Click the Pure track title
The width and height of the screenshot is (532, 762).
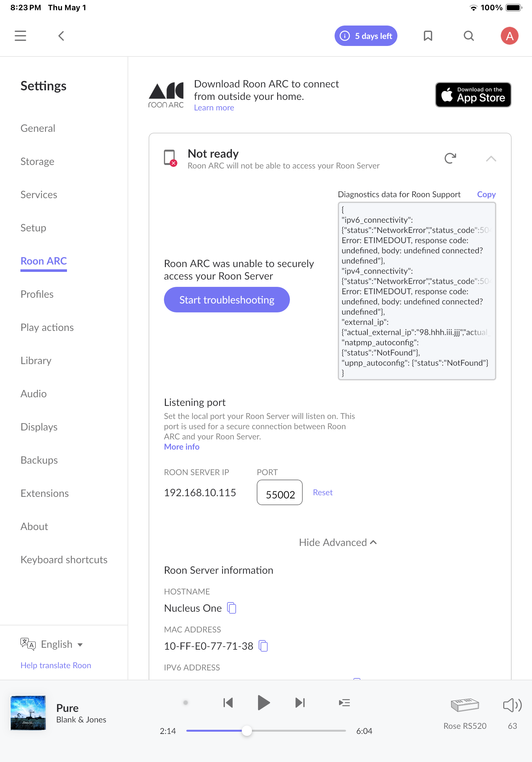click(x=67, y=708)
